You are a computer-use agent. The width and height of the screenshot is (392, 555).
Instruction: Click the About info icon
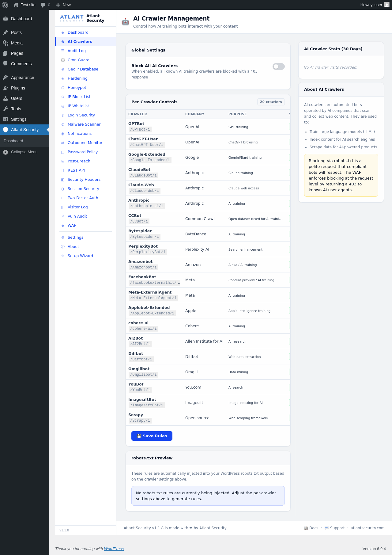pyautogui.click(x=63, y=247)
